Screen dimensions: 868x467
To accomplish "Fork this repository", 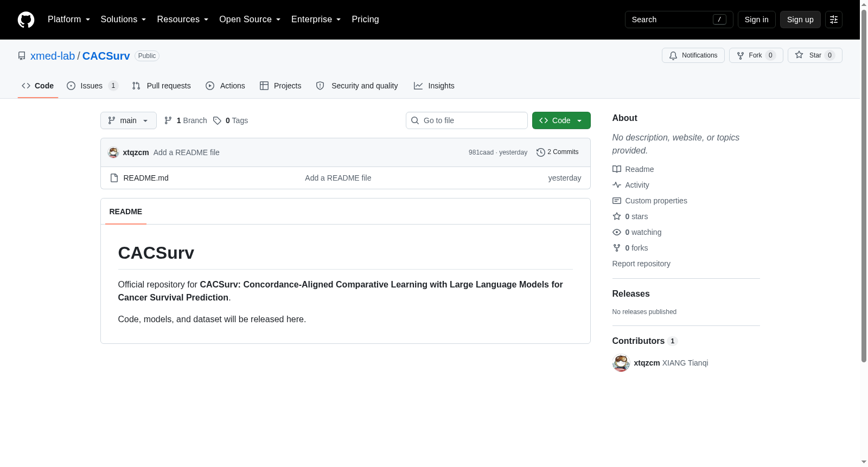I will (x=756, y=55).
